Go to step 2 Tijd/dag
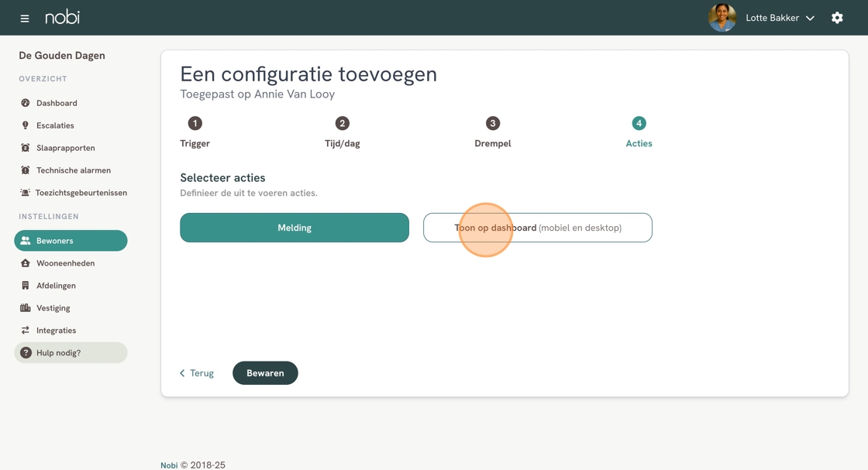This screenshot has width=868, height=470. click(x=342, y=132)
